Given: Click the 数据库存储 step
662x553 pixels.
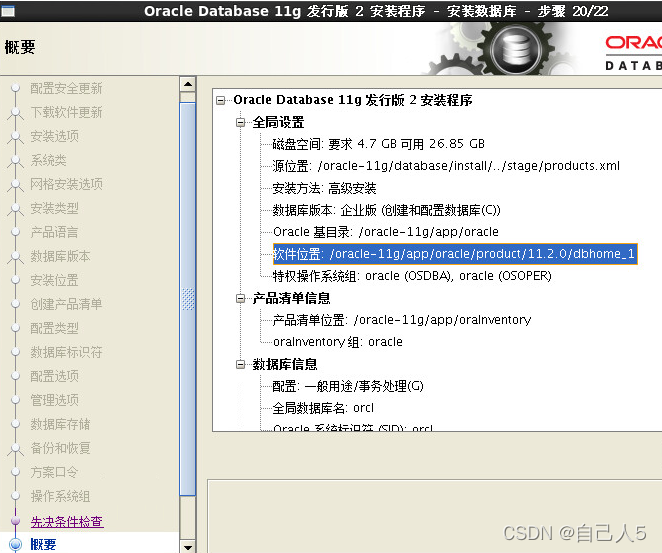Looking at the screenshot, I should point(60,424).
